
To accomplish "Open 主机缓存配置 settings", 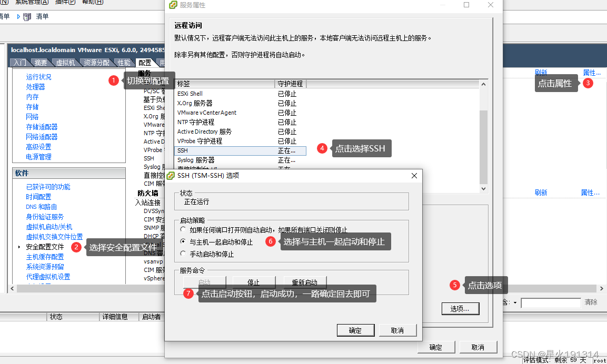I will (x=45, y=257).
